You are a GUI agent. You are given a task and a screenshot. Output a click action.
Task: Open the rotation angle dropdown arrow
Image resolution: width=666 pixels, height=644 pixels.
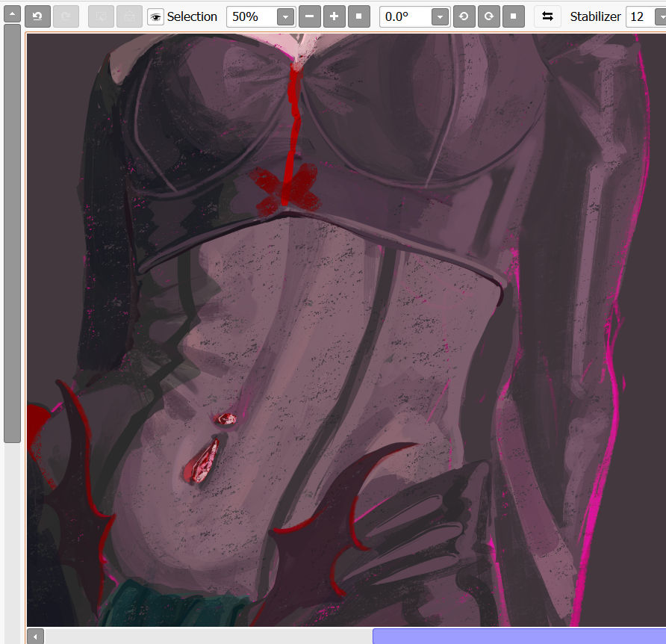click(x=440, y=17)
